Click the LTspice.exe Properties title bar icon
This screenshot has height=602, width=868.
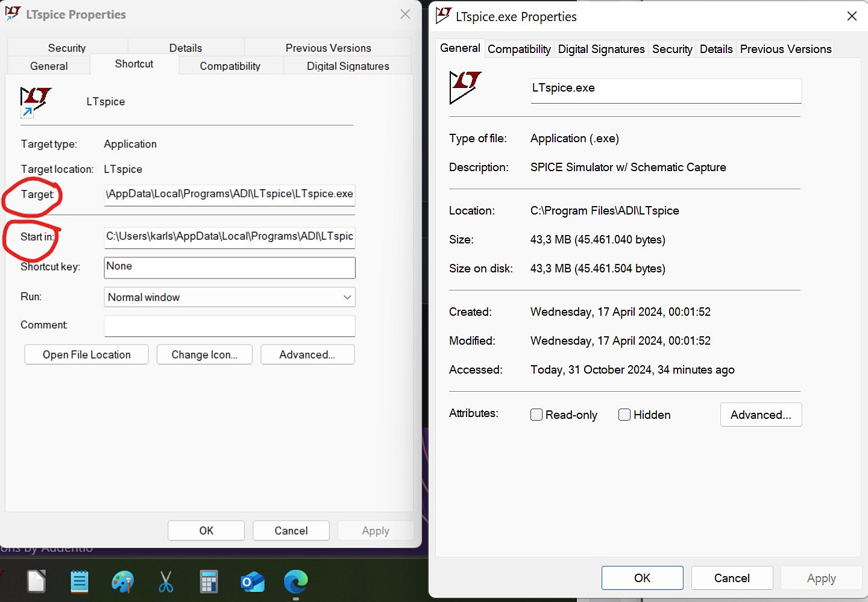(x=444, y=15)
